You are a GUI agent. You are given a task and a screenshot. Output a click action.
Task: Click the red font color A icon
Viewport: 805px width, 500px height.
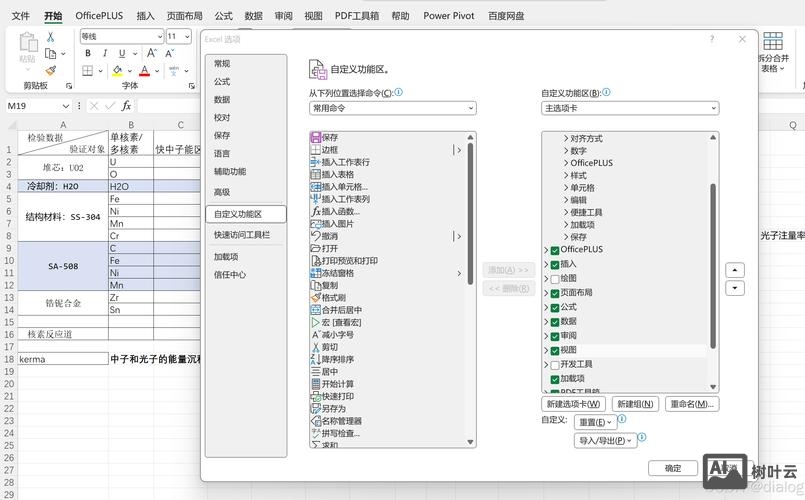coord(145,70)
